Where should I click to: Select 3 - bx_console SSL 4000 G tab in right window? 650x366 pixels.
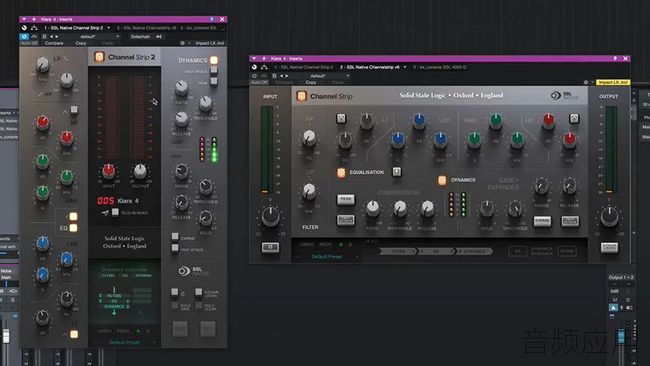440,67
